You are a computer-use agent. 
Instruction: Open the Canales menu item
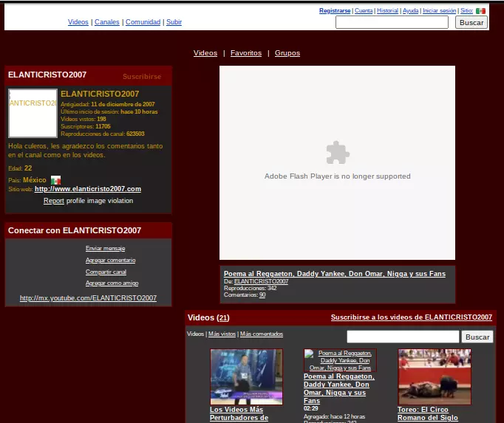[x=107, y=22]
